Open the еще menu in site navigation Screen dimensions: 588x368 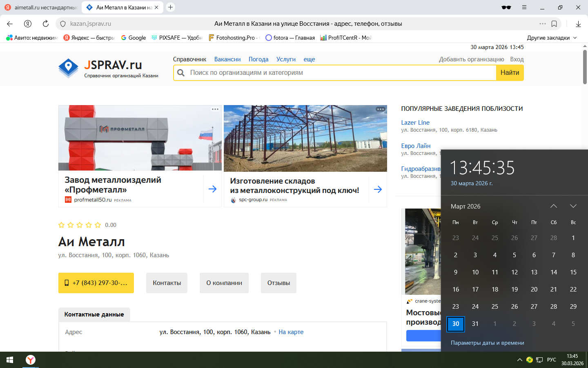(309, 59)
